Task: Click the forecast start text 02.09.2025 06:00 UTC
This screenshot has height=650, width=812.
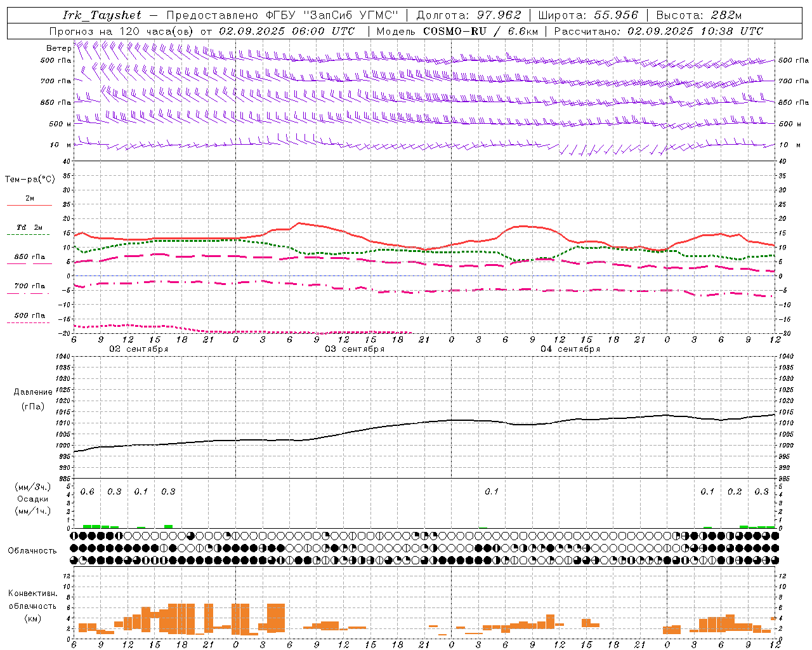Action: point(287,31)
